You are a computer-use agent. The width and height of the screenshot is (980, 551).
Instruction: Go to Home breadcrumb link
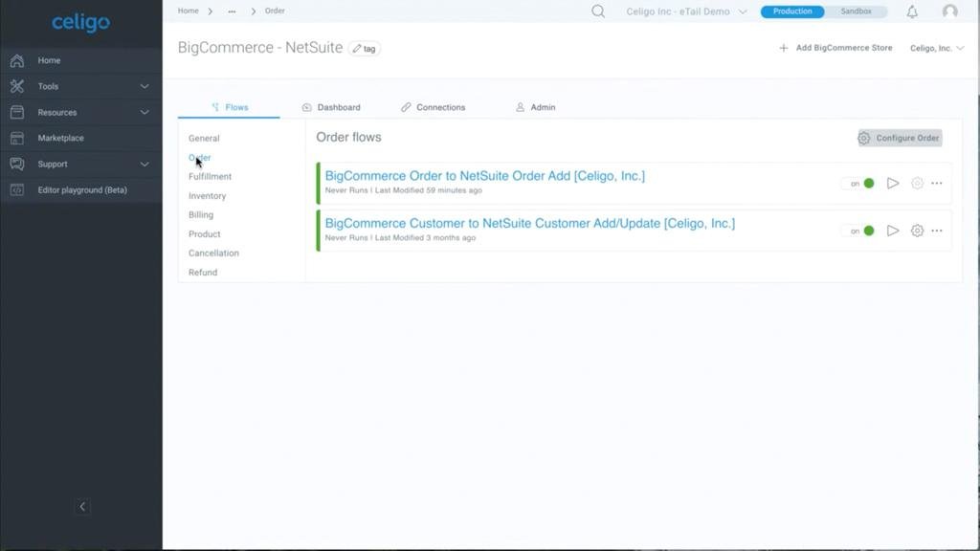189,11
